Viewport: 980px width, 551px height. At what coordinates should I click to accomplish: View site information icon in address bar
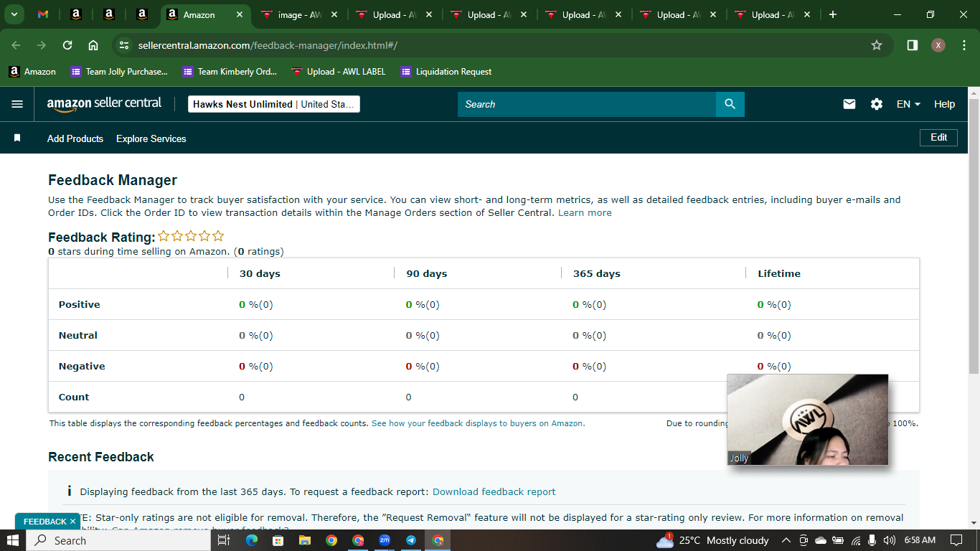pyautogui.click(x=124, y=45)
